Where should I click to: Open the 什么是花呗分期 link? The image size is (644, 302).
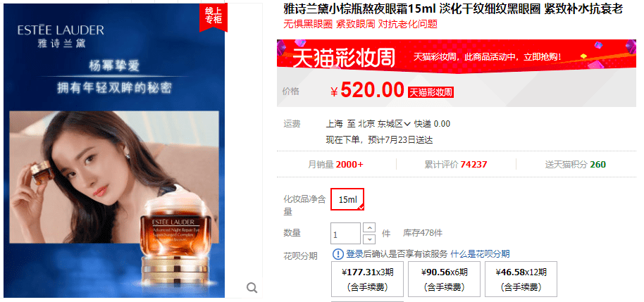point(480,254)
